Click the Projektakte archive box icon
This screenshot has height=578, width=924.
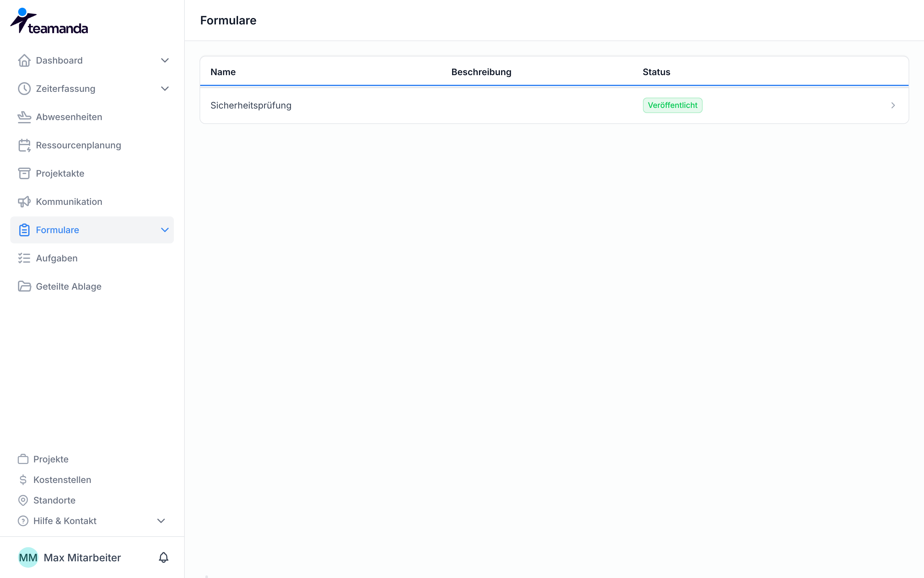[24, 173]
